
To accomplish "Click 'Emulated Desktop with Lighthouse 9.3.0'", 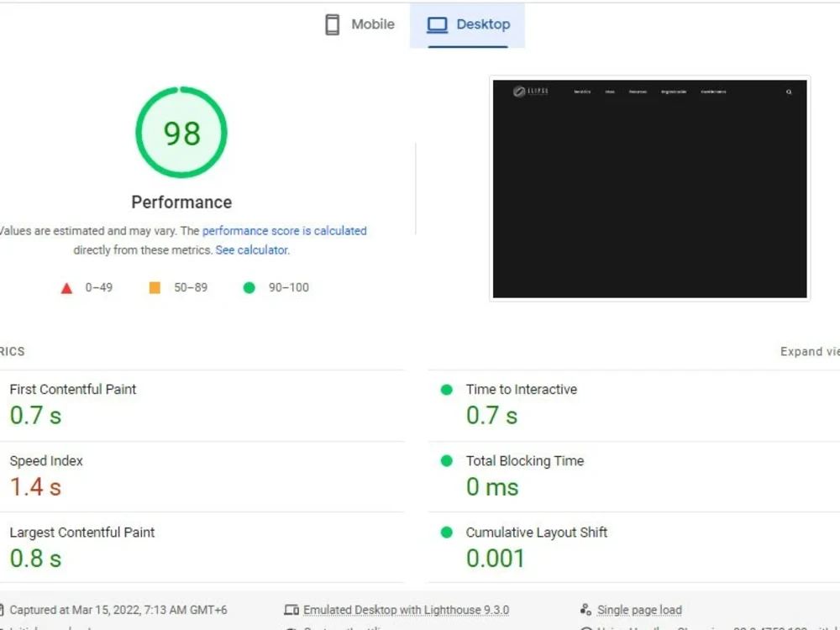I will click(406, 610).
